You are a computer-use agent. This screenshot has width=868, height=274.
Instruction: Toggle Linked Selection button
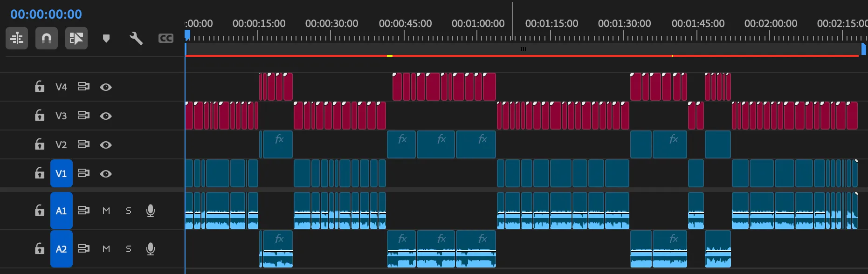point(76,38)
